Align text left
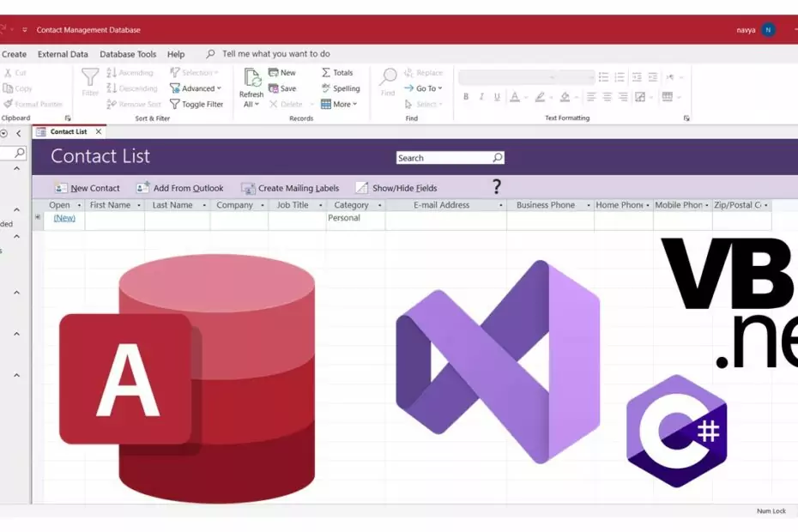 click(591, 96)
